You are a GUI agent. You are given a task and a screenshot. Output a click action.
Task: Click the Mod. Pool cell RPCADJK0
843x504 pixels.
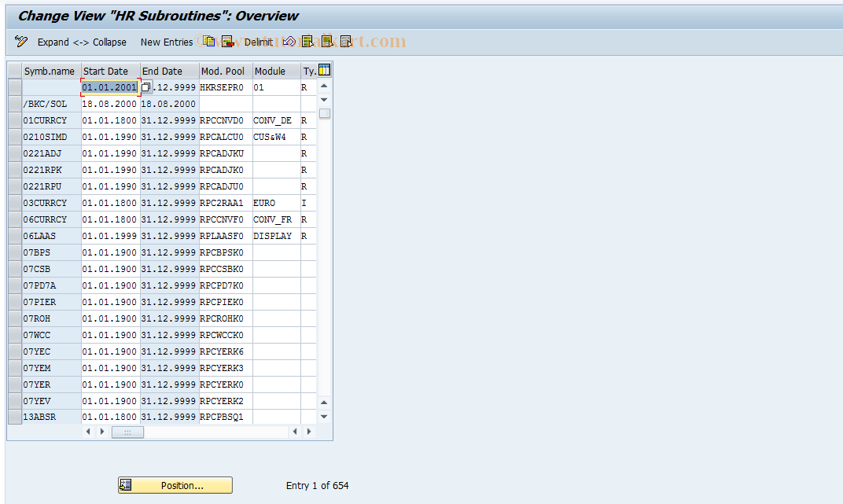(x=226, y=170)
